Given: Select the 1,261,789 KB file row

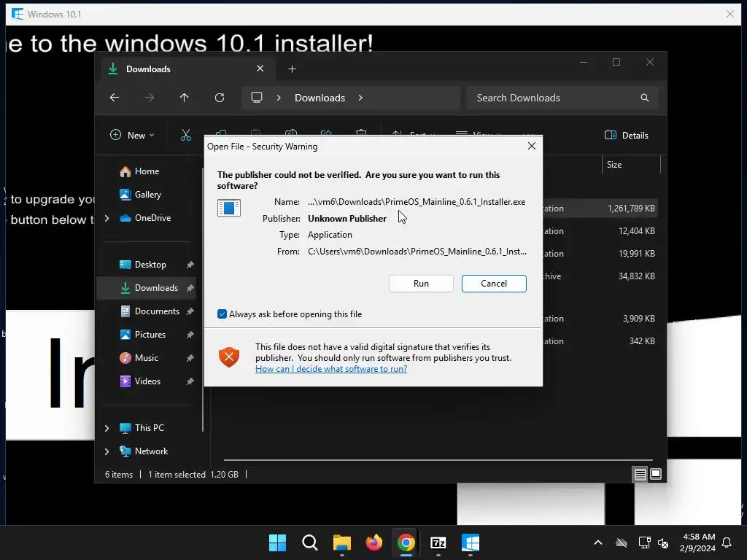Looking at the screenshot, I should coord(601,208).
